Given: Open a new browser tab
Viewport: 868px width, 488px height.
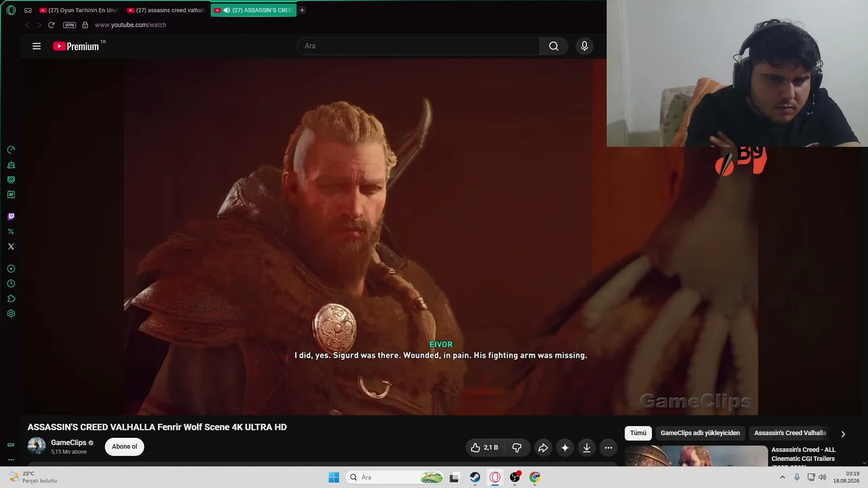Looking at the screenshot, I should pyautogui.click(x=302, y=10).
